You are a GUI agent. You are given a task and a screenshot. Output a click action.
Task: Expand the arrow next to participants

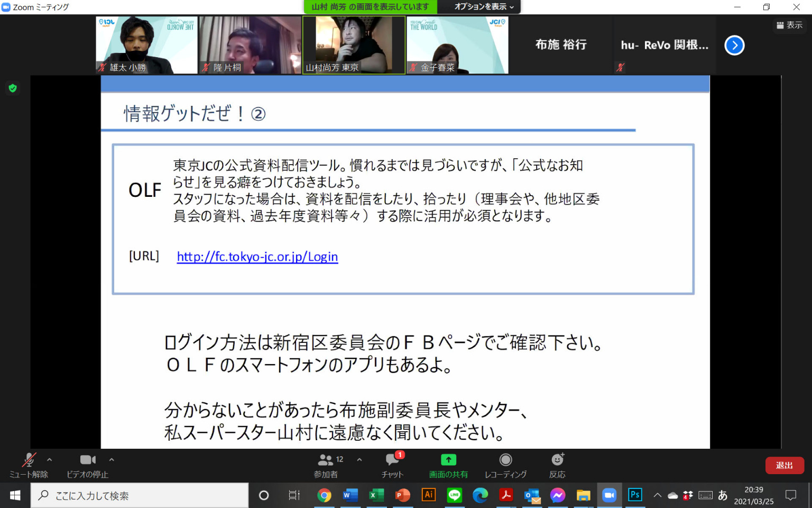coord(359,460)
